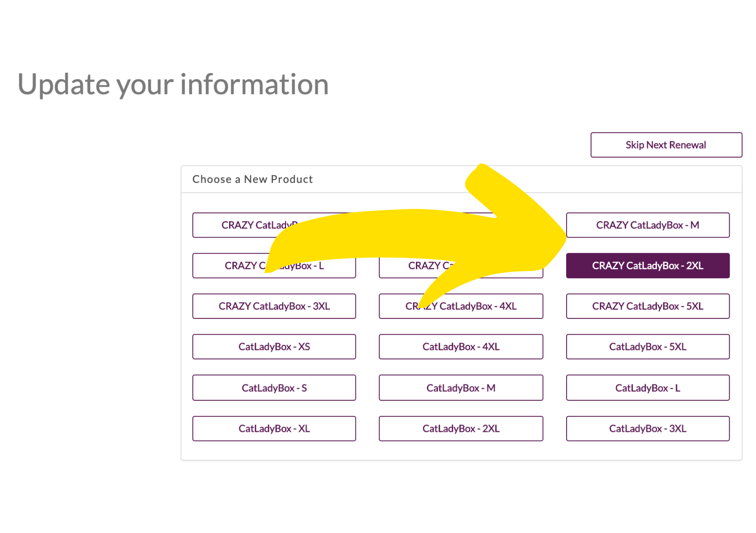Choose the plain CatLadyBox - L size

647,388
